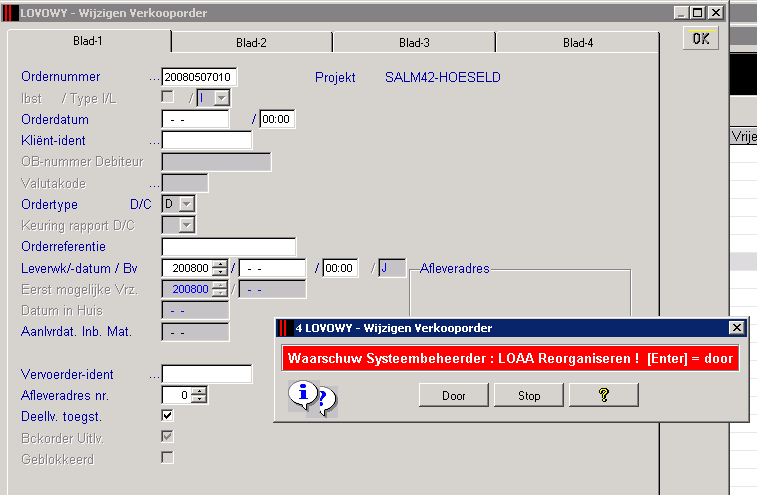
Task: Click the Leverwk date field
Action: click(273, 268)
